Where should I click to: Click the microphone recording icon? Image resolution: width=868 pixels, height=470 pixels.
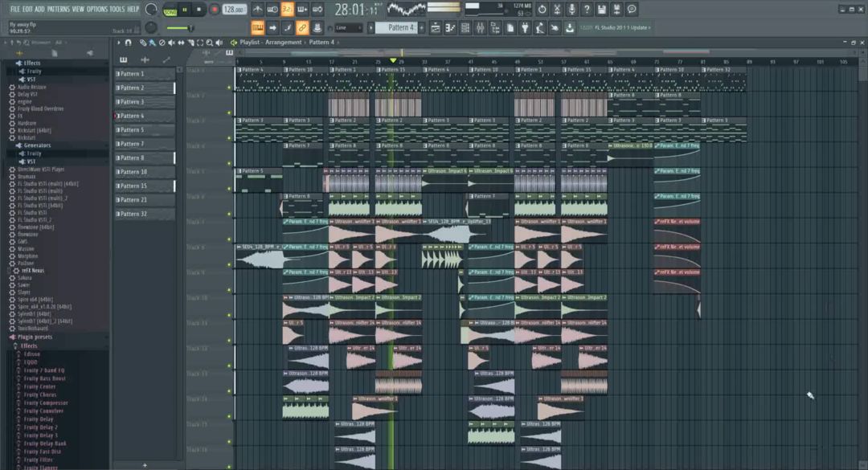(x=571, y=10)
